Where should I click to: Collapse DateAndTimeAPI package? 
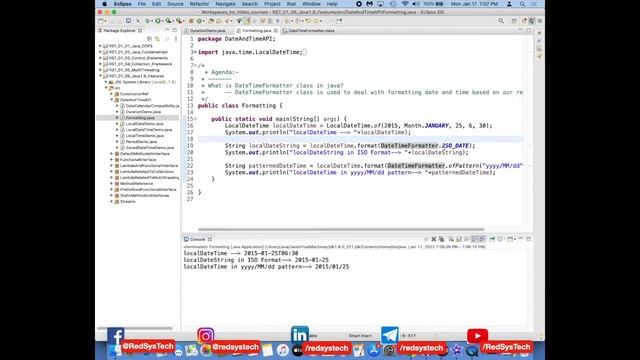point(111,100)
